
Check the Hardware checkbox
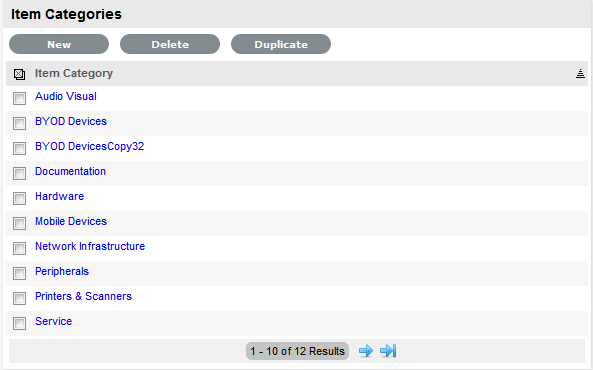[19, 198]
